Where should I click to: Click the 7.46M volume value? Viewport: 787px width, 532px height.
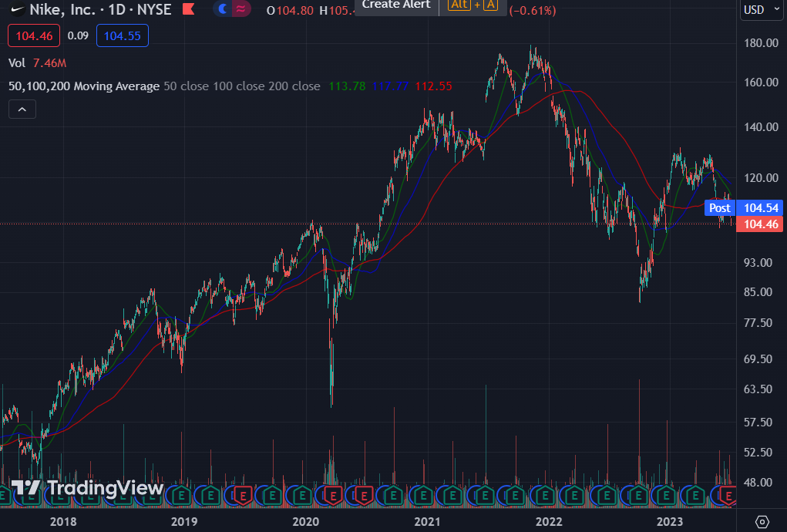[49, 62]
